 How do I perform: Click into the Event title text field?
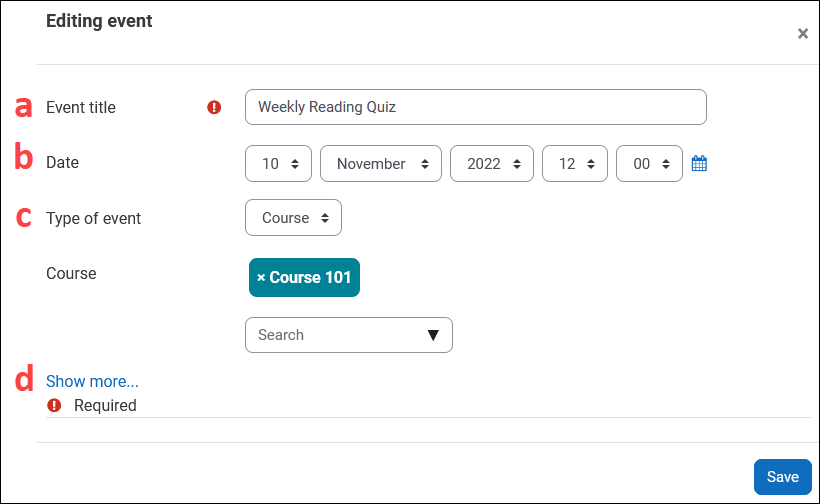click(475, 107)
